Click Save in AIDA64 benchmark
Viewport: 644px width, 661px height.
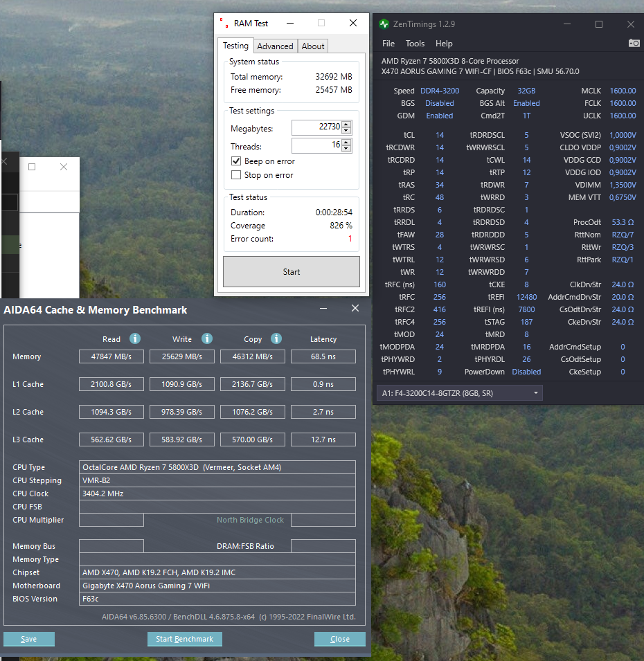[28, 639]
